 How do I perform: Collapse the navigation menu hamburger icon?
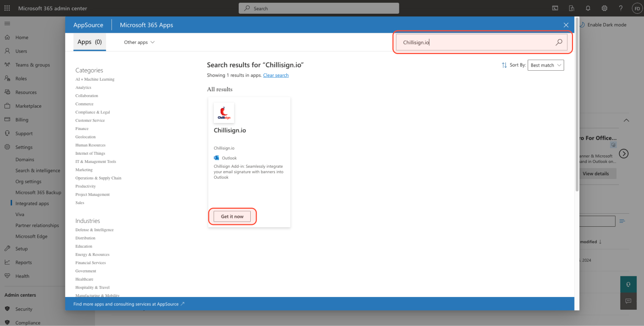(7, 24)
